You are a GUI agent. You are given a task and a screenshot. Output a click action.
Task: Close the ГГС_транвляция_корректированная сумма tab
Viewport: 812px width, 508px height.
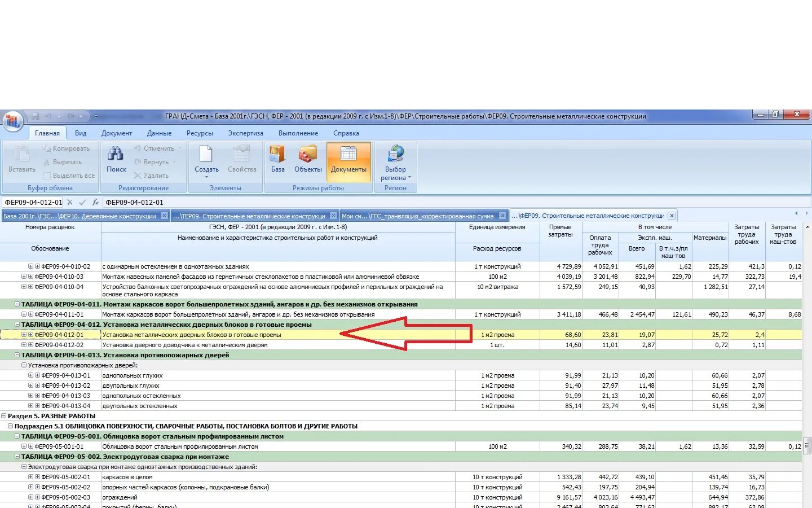502,216
